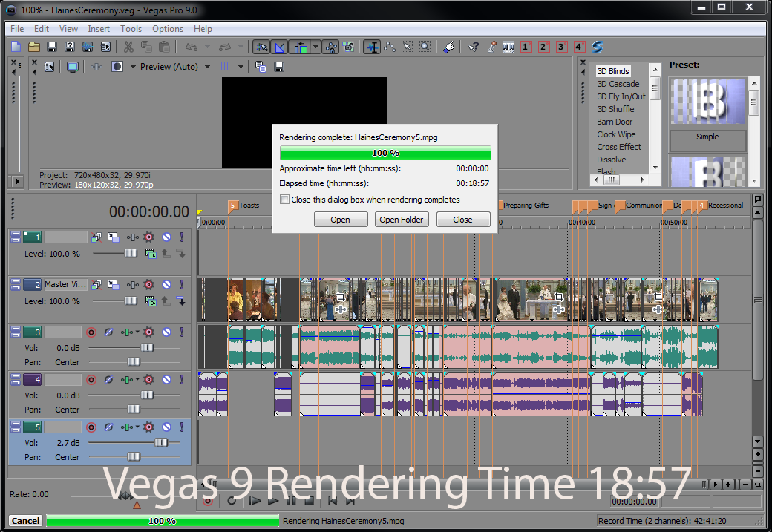Image resolution: width=772 pixels, height=532 pixels.
Task: Click the Cut scissors icon
Action: (x=128, y=47)
